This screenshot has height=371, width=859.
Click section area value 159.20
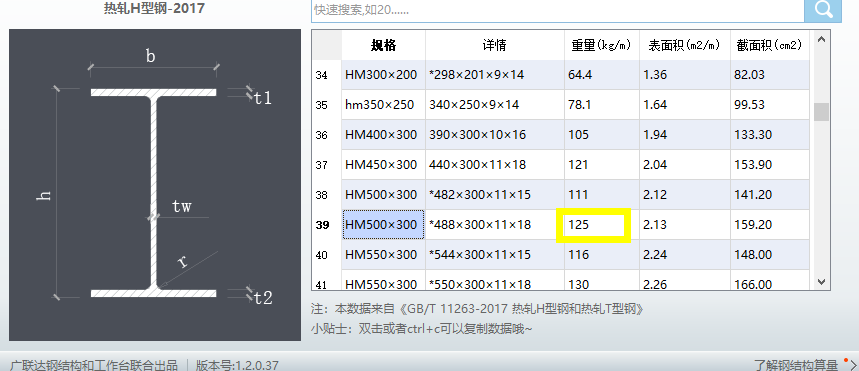770,225
